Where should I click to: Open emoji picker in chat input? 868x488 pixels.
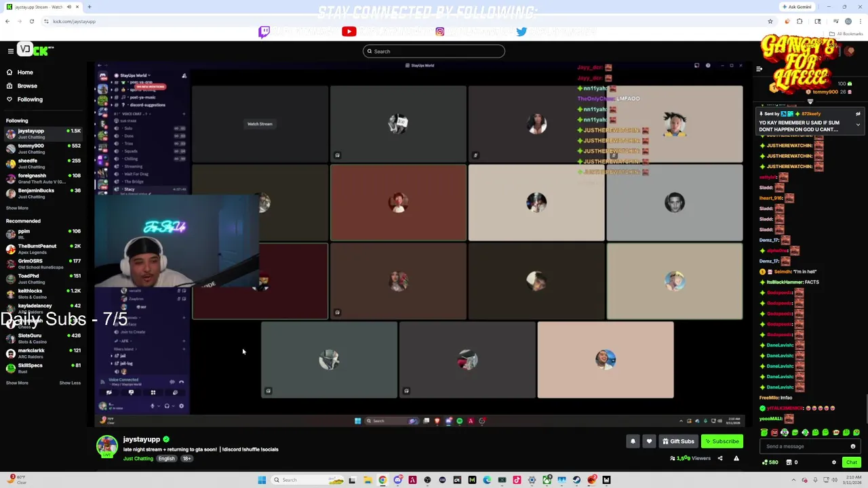[x=853, y=446]
